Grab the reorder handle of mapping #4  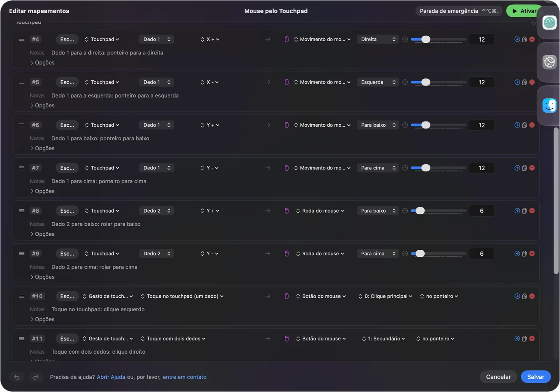pos(22,39)
